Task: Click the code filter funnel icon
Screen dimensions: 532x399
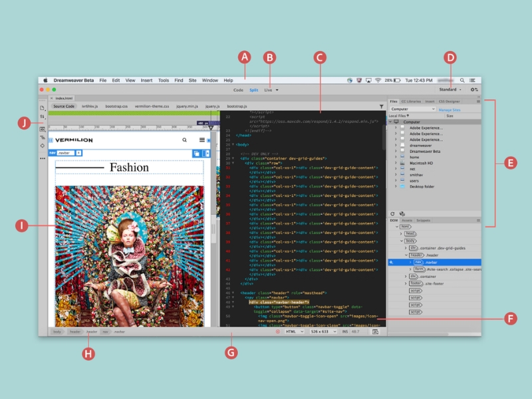Action: (x=381, y=106)
